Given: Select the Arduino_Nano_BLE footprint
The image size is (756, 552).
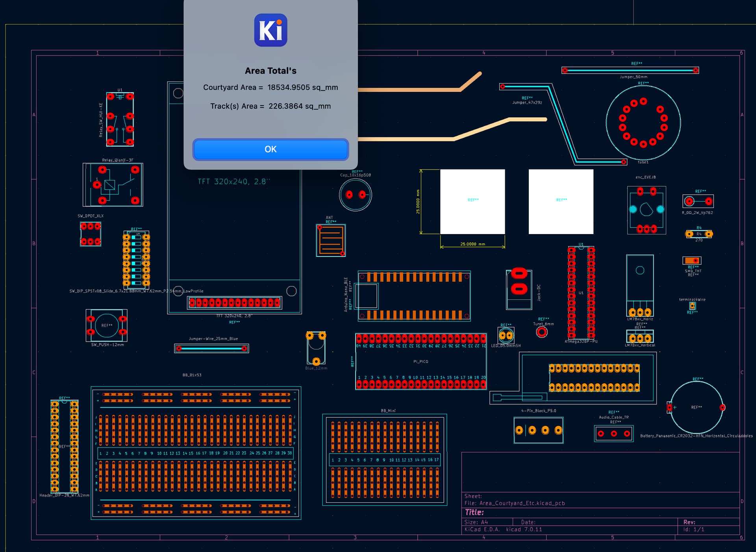Looking at the screenshot, I should pyautogui.click(x=414, y=296).
